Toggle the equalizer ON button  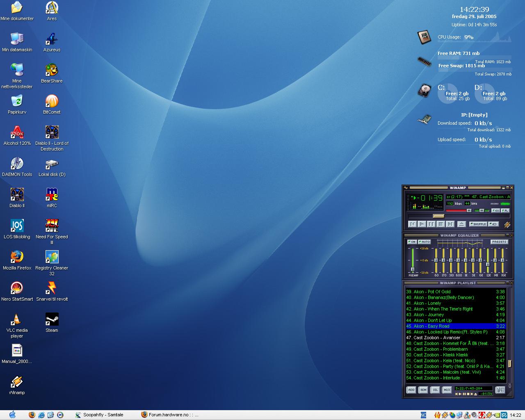tap(412, 242)
